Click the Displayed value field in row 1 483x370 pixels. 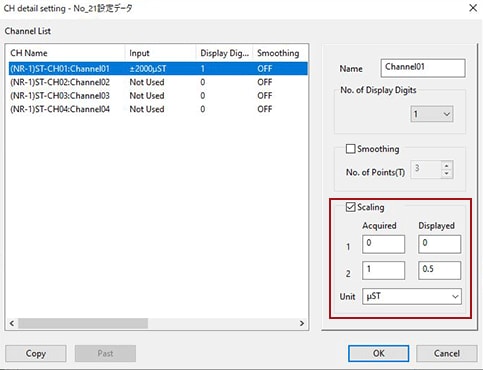440,244
